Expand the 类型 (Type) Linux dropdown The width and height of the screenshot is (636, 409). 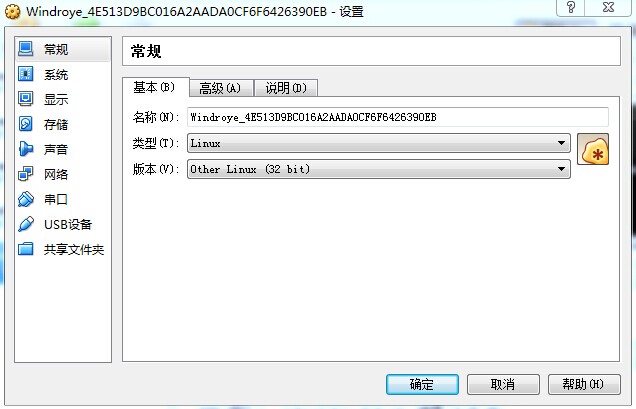(x=378, y=143)
